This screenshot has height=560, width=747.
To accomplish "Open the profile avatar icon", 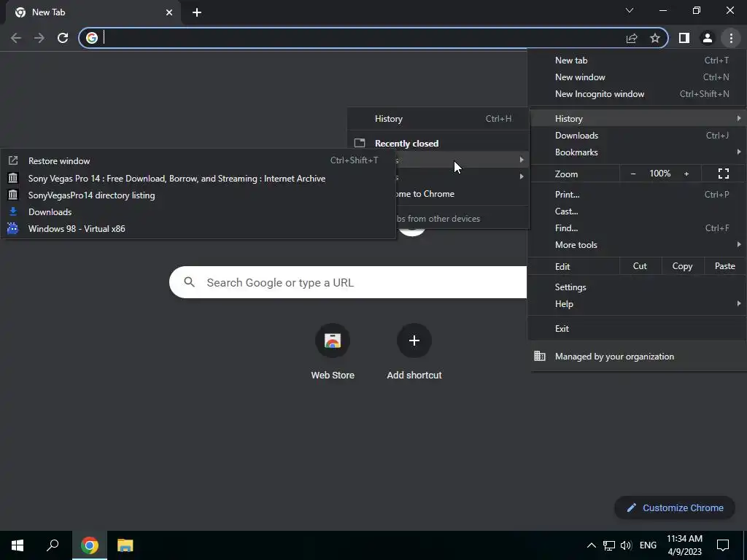I will click(x=708, y=38).
